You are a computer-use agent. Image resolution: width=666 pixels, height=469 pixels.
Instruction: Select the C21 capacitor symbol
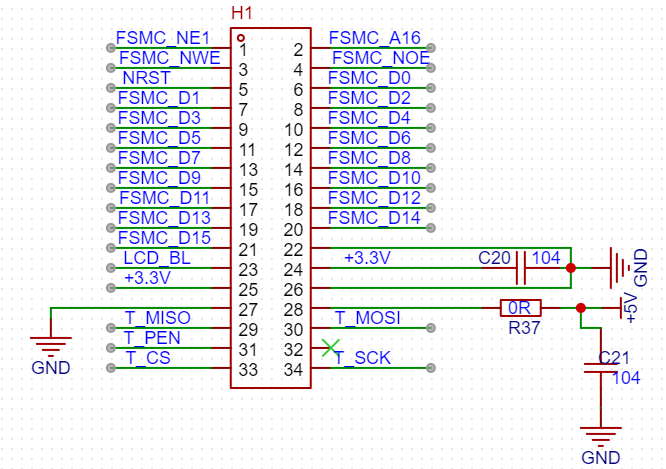point(601,368)
